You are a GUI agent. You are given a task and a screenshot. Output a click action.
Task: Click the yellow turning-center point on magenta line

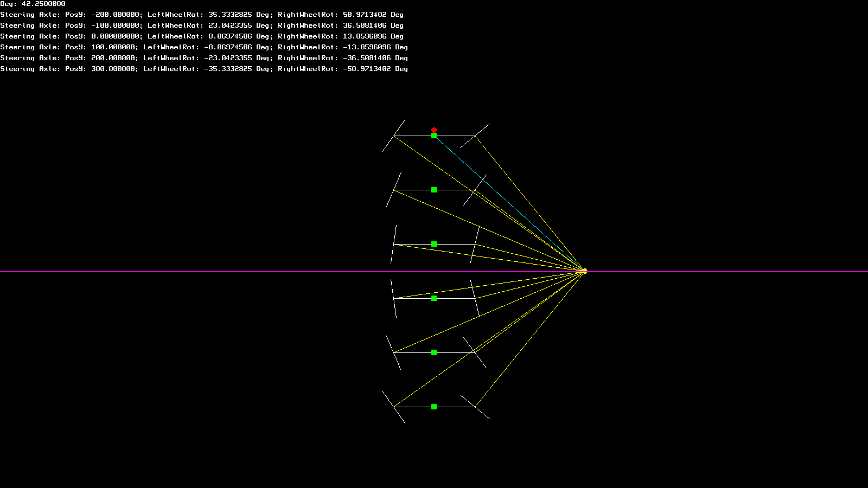tap(584, 271)
